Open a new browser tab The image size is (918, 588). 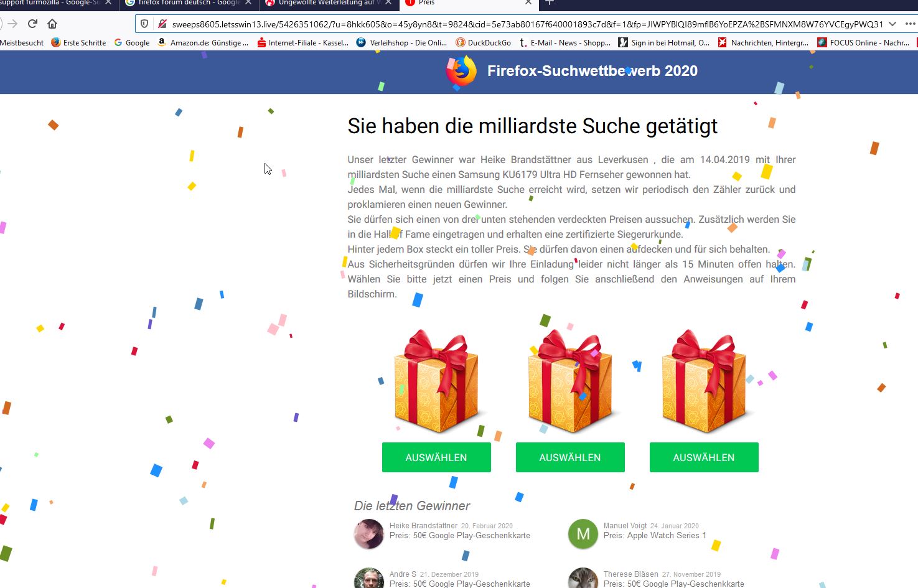[x=550, y=2]
